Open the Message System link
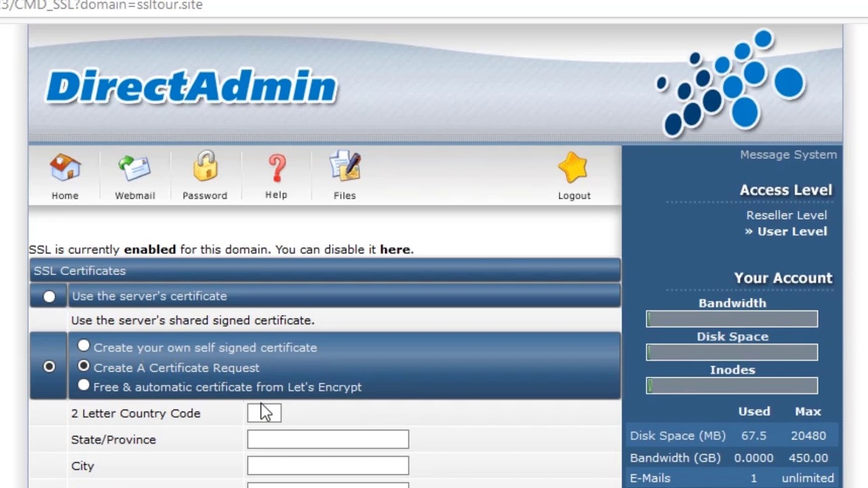The width and height of the screenshot is (868, 488). point(788,155)
